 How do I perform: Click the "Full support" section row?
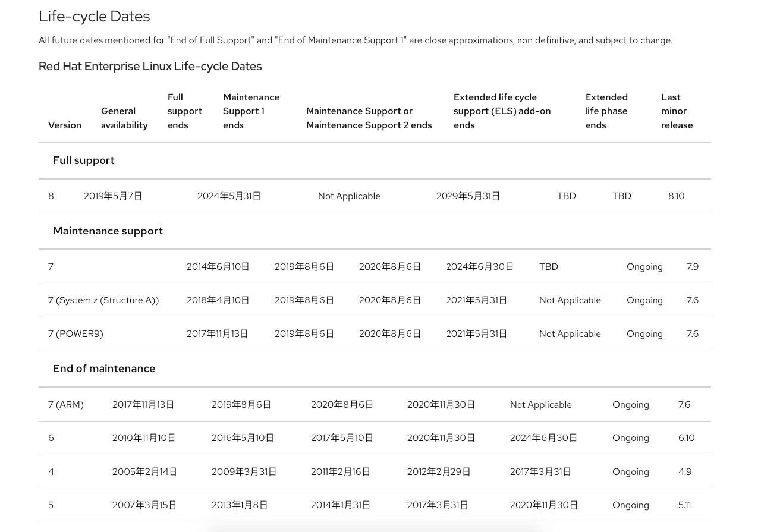[x=84, y=160]
